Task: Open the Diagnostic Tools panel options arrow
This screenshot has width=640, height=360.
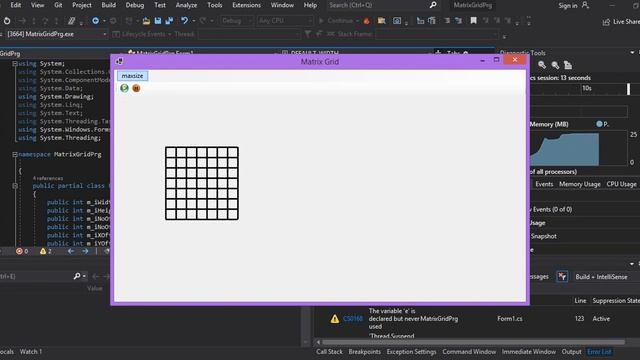Action: click(632, 53)
